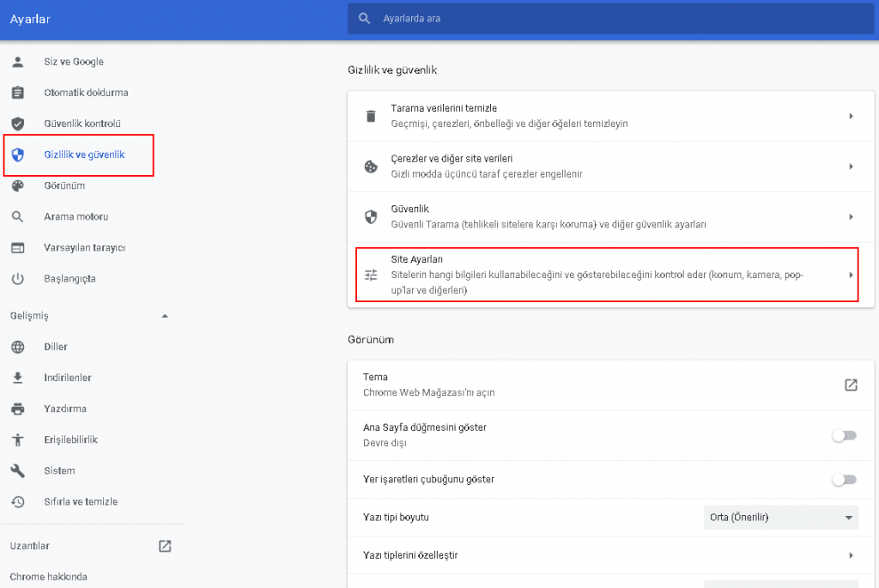Image resolution: width=879 pixels, height=588 pixels.
Task: Click the Otomatik doldurma clipboard icon
Action: (x=17, y=93)
